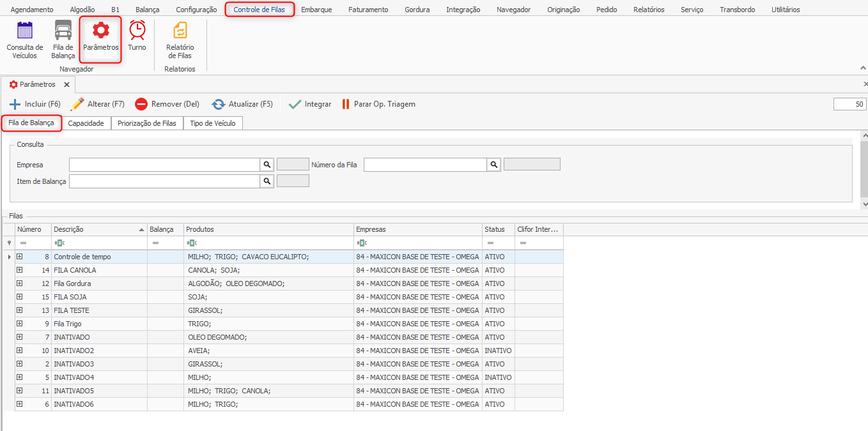The image size is (868, 431).
Task: Click Status filter row equals cell
Action: [499, 243]
